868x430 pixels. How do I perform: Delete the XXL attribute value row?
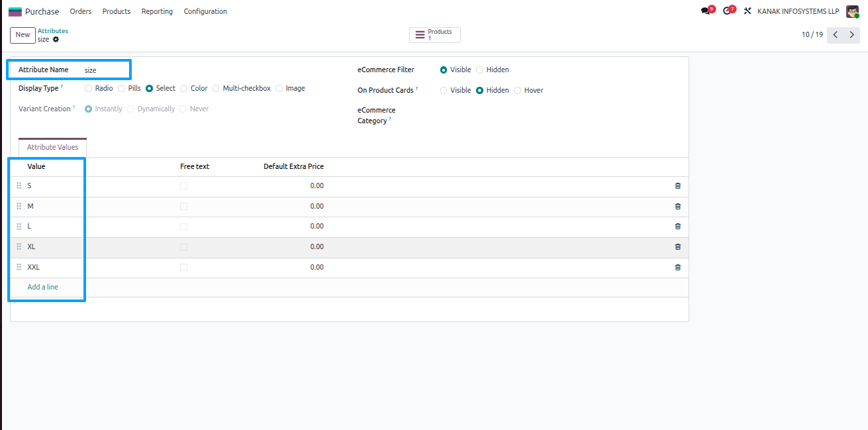677,267
